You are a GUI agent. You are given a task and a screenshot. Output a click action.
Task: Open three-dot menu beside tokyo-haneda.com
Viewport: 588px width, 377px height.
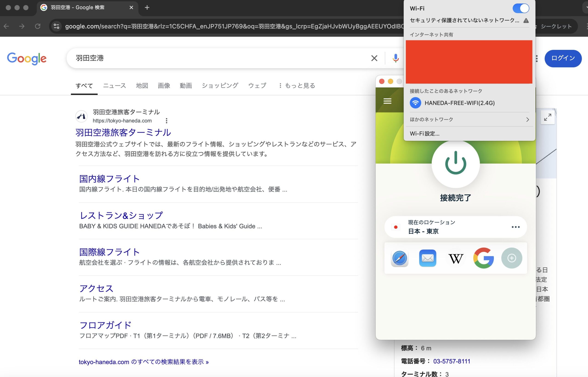[166, 121]
